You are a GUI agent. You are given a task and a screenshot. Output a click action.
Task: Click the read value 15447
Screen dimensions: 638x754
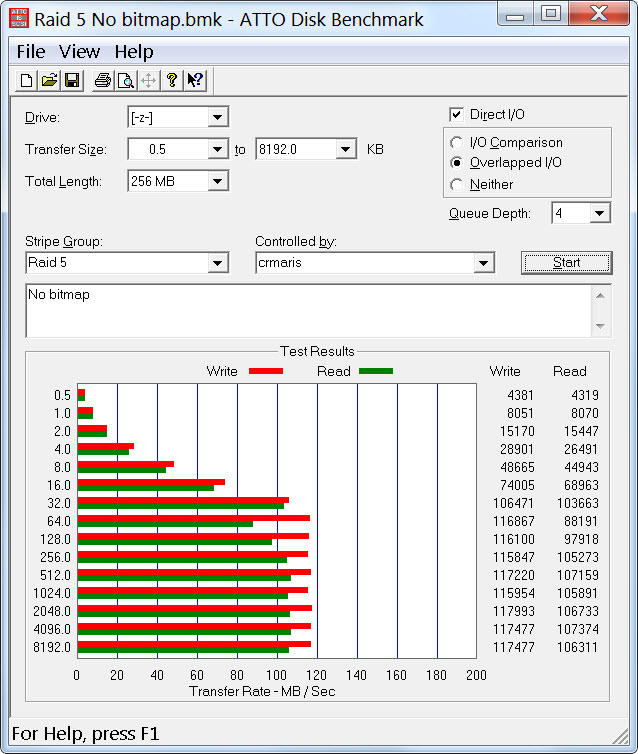pyautogui.click(x=581, y=431)
